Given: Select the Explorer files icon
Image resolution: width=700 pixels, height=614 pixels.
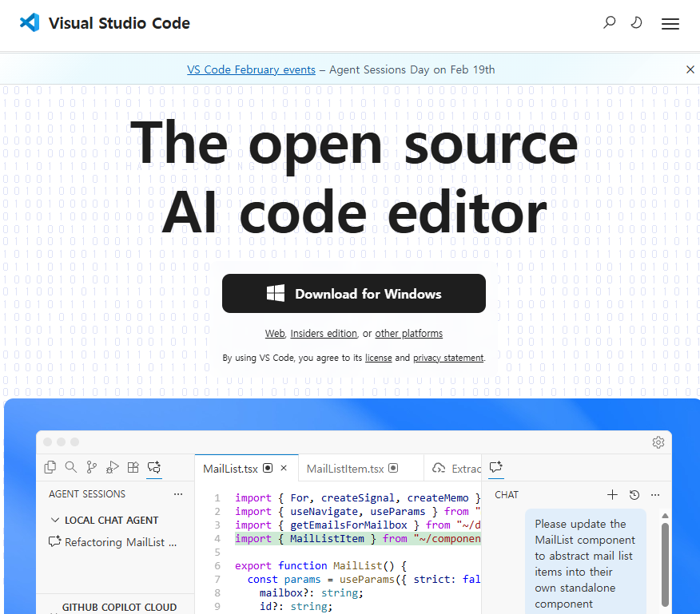Looking at the screenshot, I should (50, 467).
